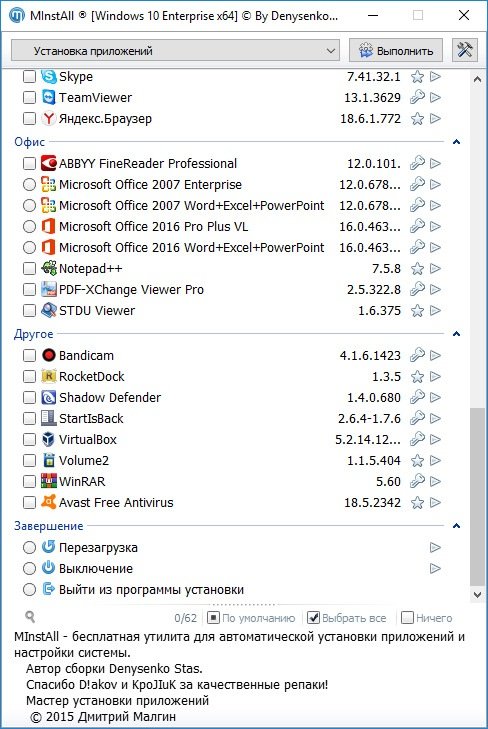Click the Выполнить button
This screenshot has width=488, height=729.
pyautogui.click(x=396, y=50)
